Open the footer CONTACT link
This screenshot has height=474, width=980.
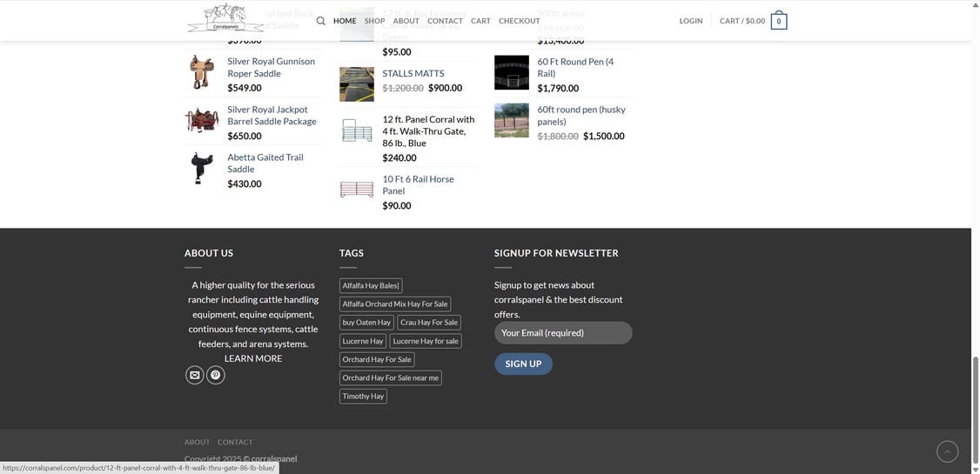coord(235,442)
